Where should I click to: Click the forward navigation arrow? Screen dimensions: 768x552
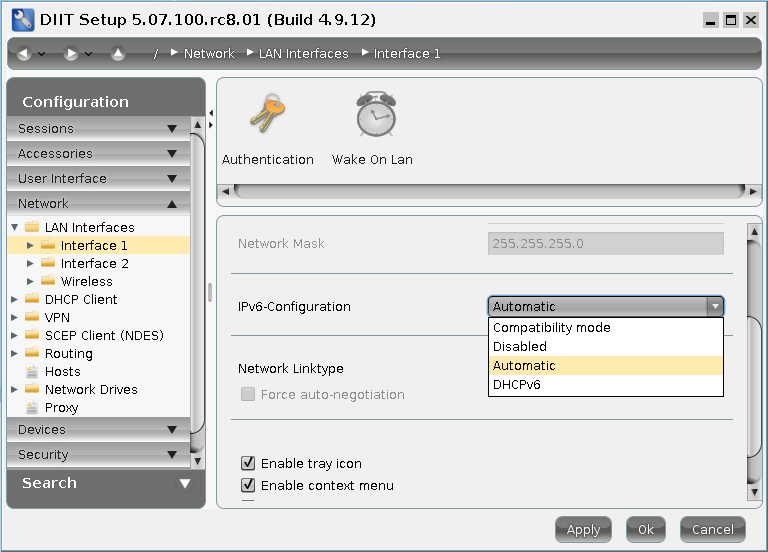coord(71,54)
